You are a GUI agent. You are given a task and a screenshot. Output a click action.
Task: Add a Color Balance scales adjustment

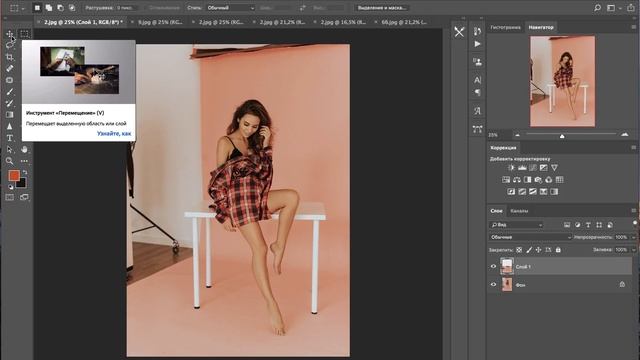517,180
